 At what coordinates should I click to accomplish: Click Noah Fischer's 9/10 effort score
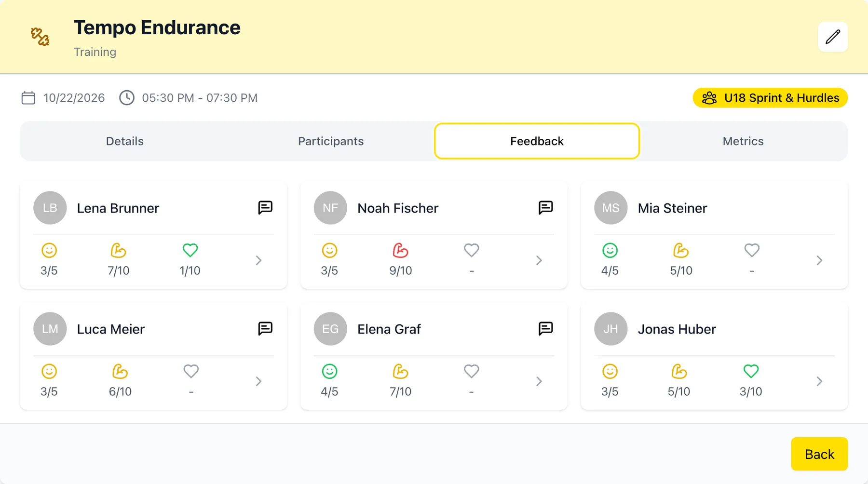pyautogui.click(x=401, y=270)
